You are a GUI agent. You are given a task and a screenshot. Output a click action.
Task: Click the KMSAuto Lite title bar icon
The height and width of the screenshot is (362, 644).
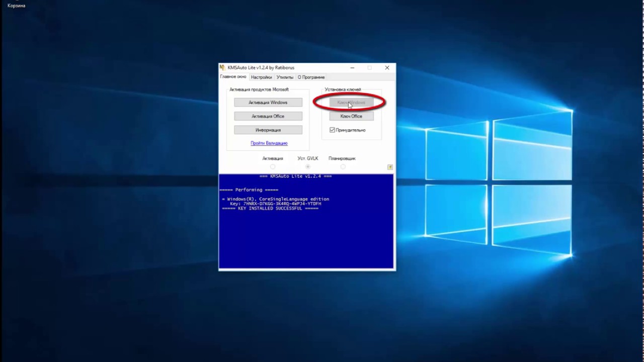tap(222, 67)
